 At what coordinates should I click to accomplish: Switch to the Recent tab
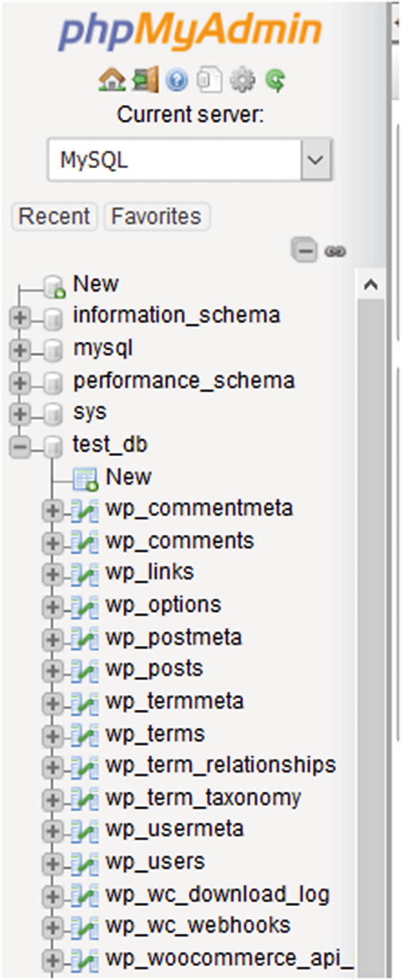[54, 216]
